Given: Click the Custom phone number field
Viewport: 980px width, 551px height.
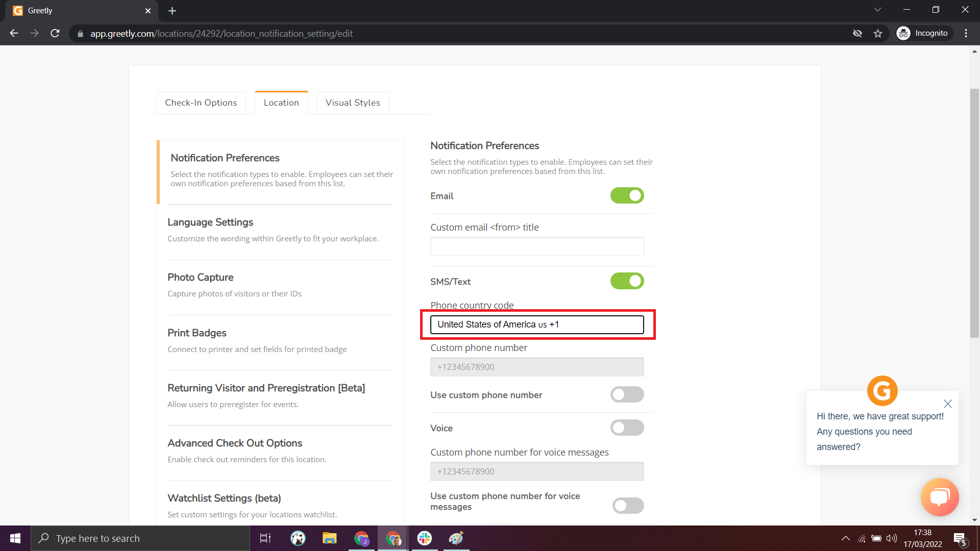Looking at the screenshot, I should (537, 367).
